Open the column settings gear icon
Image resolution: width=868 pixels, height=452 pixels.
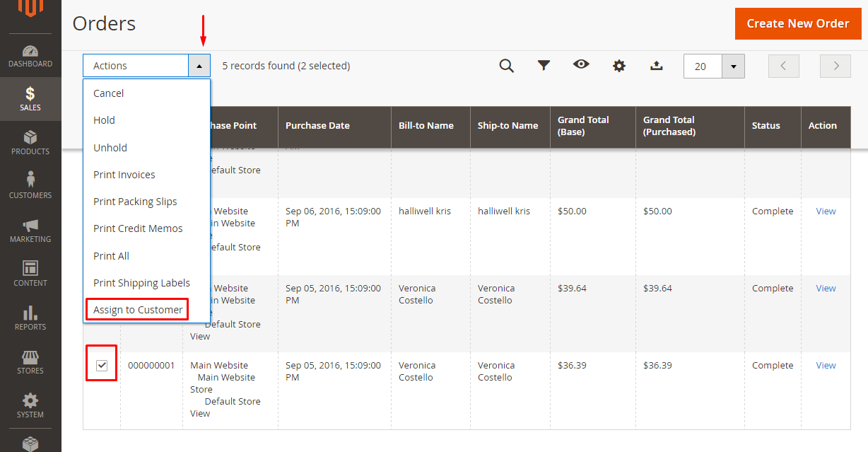pos(619,66)
